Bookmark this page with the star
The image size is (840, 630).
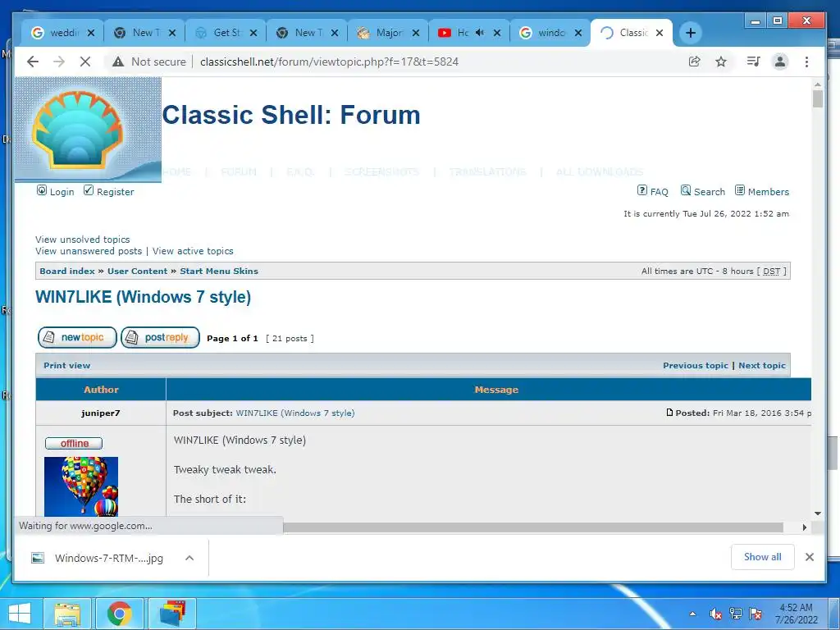[721, 62]
